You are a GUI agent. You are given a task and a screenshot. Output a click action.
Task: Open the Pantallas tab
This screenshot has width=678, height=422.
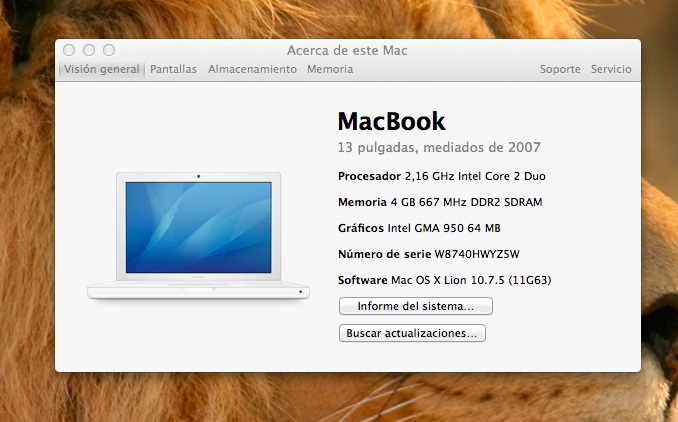coord(173,69)
